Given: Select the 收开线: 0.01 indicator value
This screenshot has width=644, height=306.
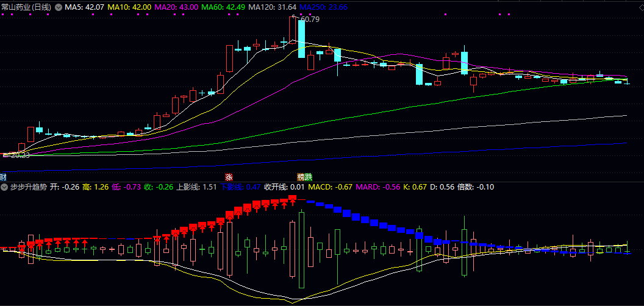Looking at the screenshot, I should [284, 187].
